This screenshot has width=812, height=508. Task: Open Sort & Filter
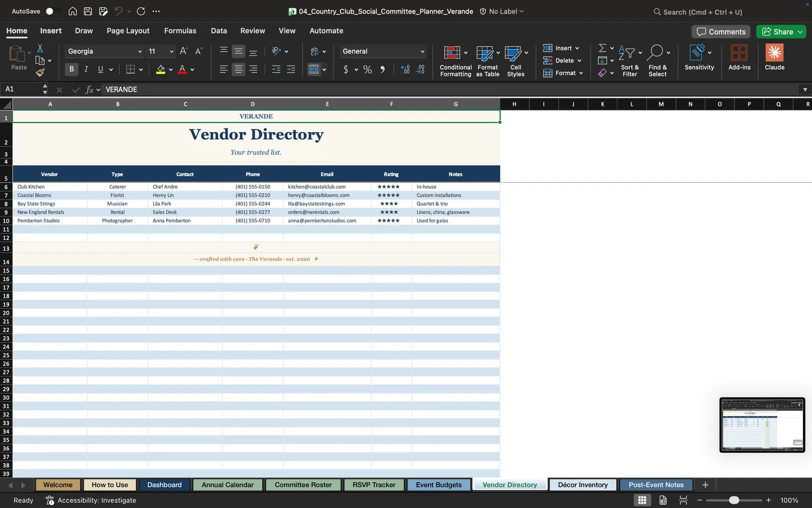[x=630, y=61]
